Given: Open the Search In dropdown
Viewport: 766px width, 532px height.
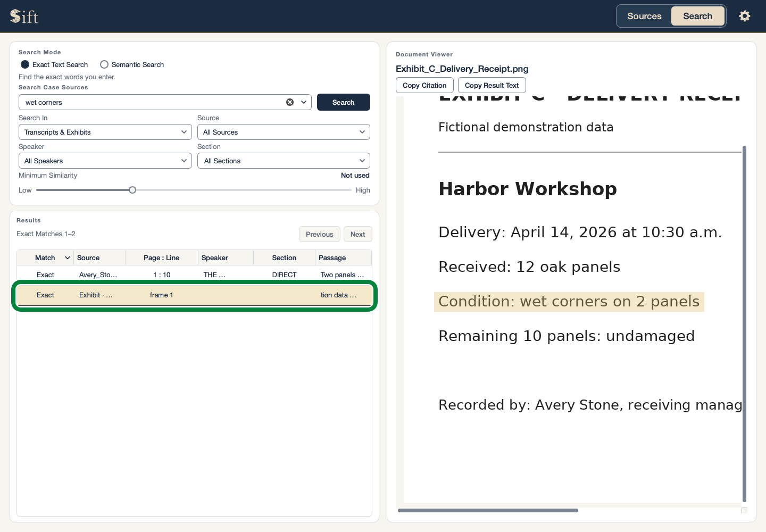Looking at the screenshot, I should click(x=105, y=132).
